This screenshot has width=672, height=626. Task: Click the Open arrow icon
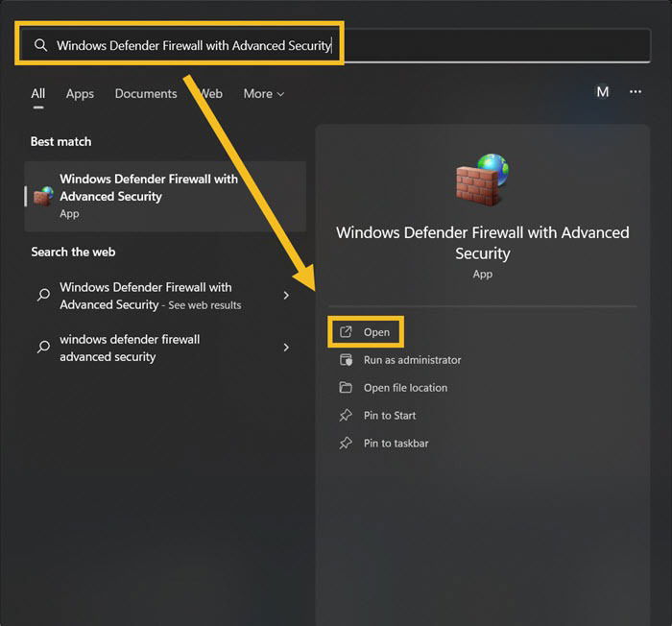click(346, 332)
